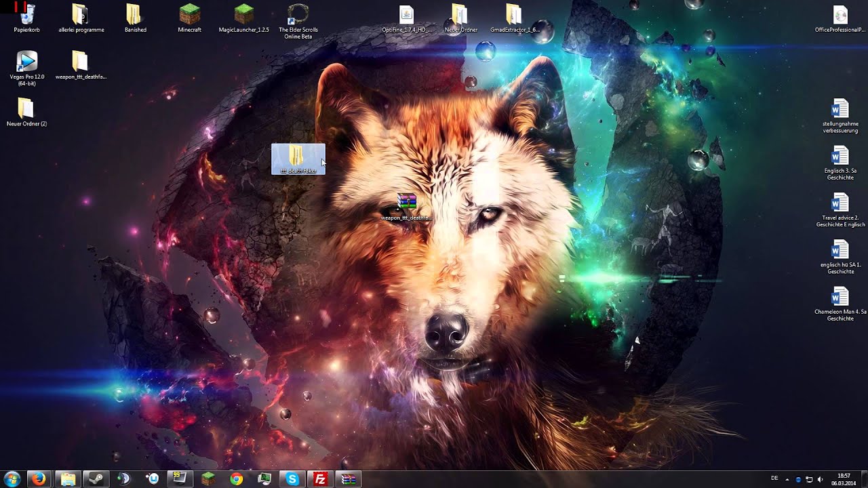Click the Banished folder on the desktop
Viewport: 868px width, 488px height.
pyautogui.click(x=135, y=18)
